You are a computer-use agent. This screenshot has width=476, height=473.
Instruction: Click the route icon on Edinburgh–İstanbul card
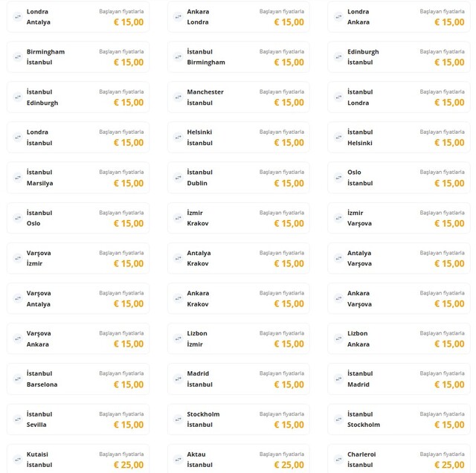pyautogui.click(x=339, y=57)
